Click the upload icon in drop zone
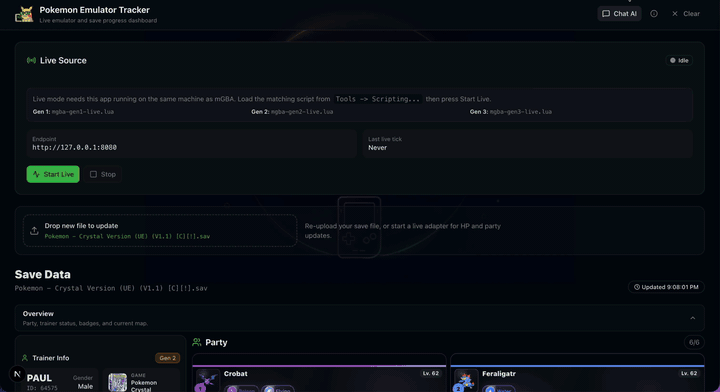 click(34, 231)
